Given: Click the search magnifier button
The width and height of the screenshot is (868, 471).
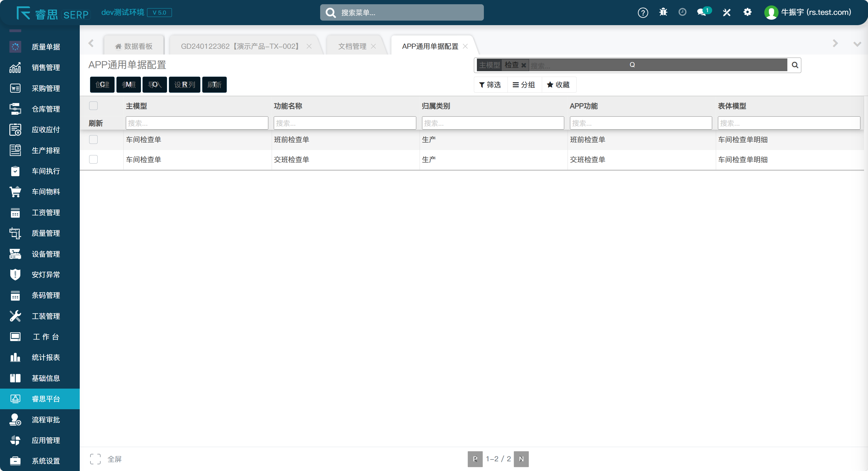Looking at the screenshot, I should pos(795,65).
